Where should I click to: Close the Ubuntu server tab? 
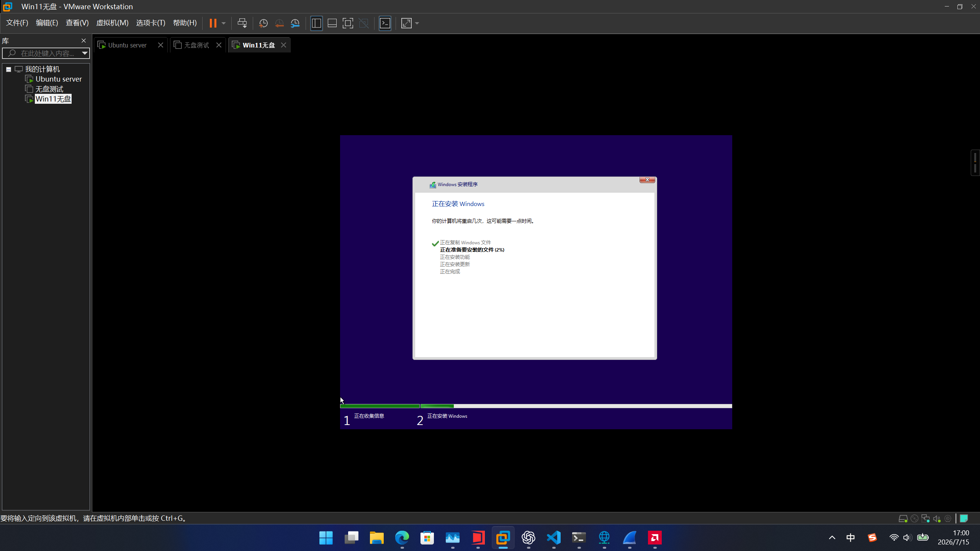pos(160,45)
